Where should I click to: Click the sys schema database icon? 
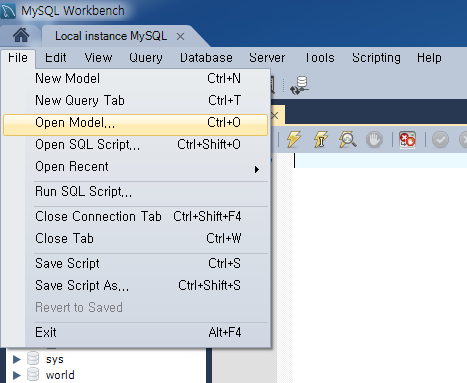pyautogui.click(x=33, y=358)
